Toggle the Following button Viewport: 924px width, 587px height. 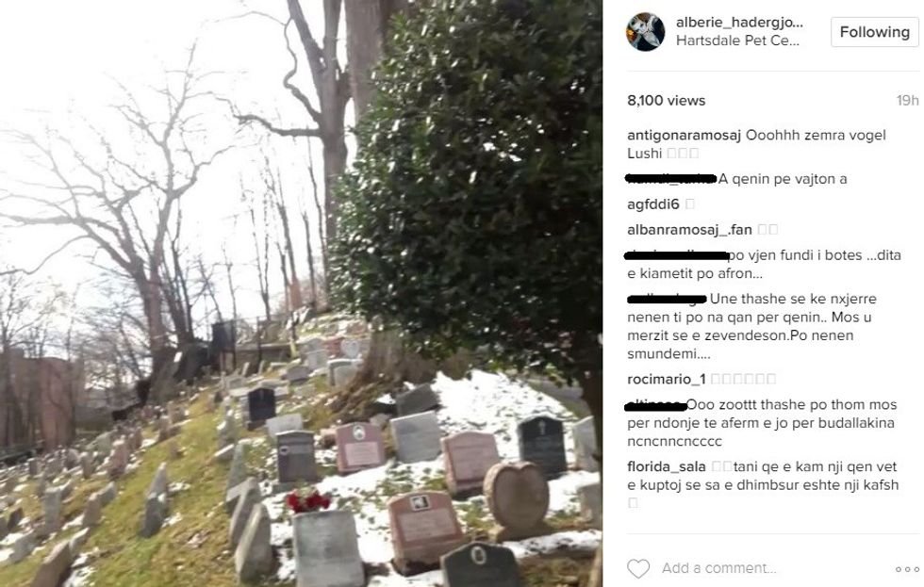tap(875, 32)
